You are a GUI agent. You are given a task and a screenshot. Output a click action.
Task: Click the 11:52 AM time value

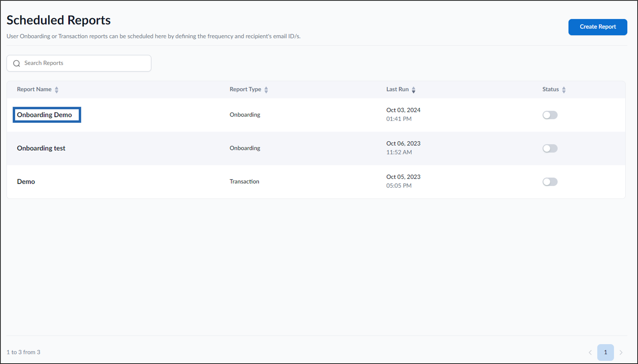(x=399, y=152)
